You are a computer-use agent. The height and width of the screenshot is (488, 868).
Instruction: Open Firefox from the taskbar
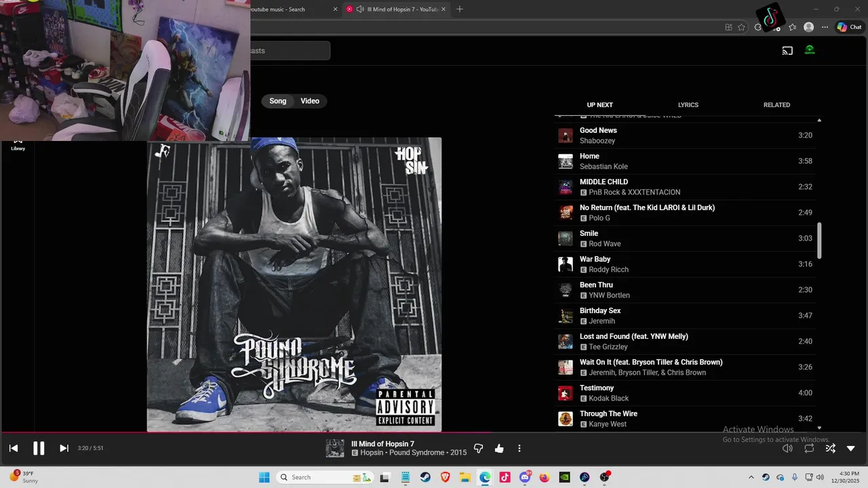(x=545, y=477)
